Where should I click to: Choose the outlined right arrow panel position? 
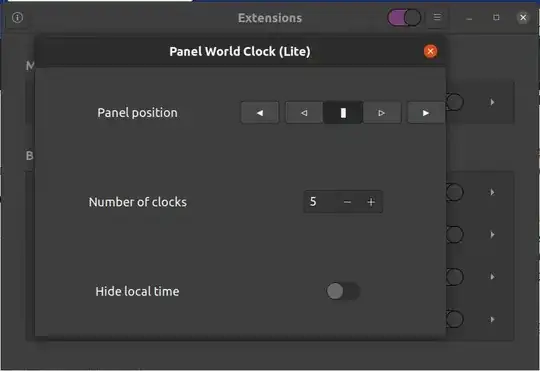[x=382, y=113]
